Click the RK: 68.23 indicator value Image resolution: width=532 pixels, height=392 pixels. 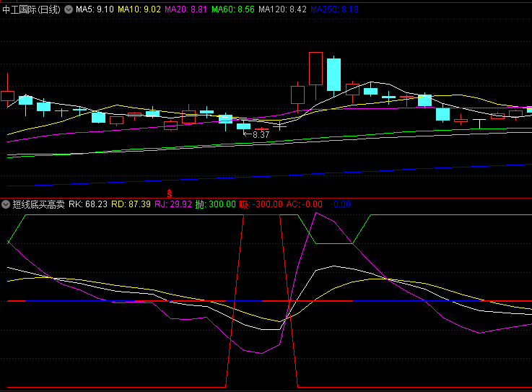[88, 204]
